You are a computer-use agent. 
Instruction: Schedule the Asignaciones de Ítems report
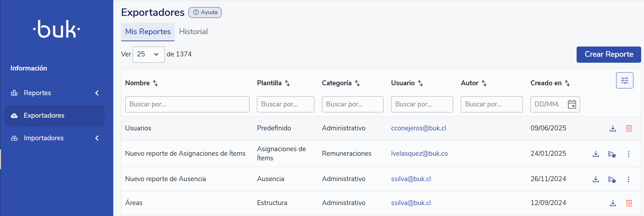(612, 154)
